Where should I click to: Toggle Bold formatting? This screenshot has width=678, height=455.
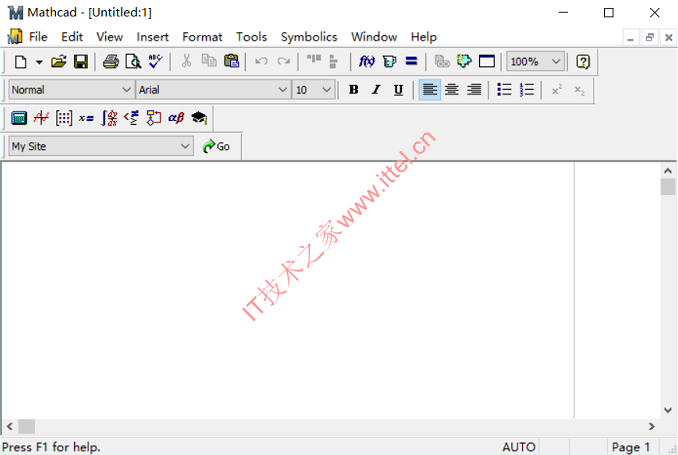click(354, 90)
